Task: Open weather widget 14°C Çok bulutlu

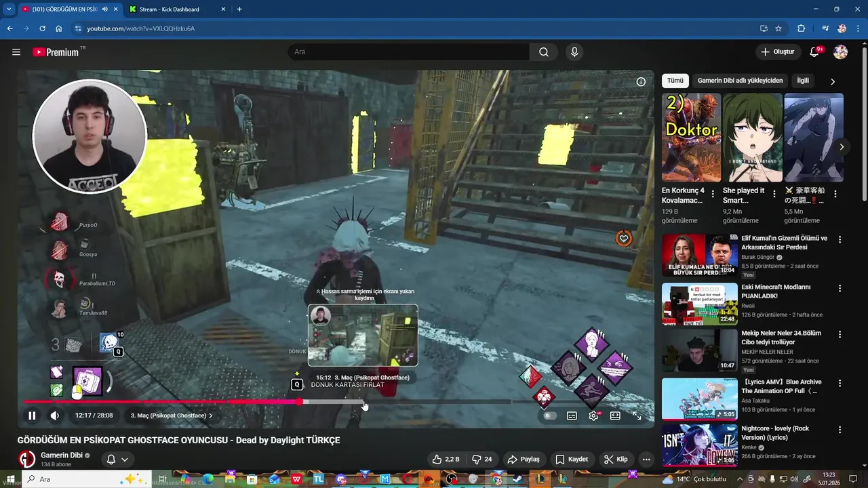Action: coord(694,479)
